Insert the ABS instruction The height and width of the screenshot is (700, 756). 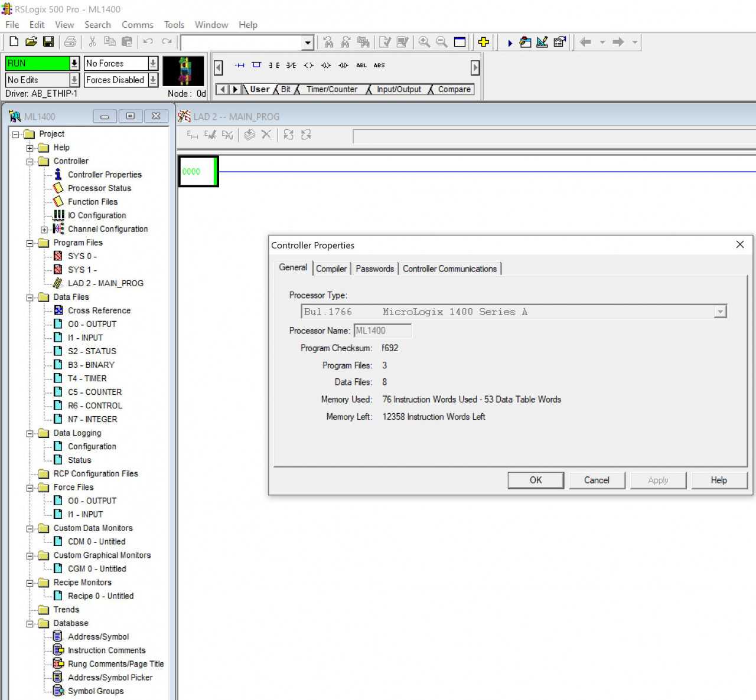point(379,66)
